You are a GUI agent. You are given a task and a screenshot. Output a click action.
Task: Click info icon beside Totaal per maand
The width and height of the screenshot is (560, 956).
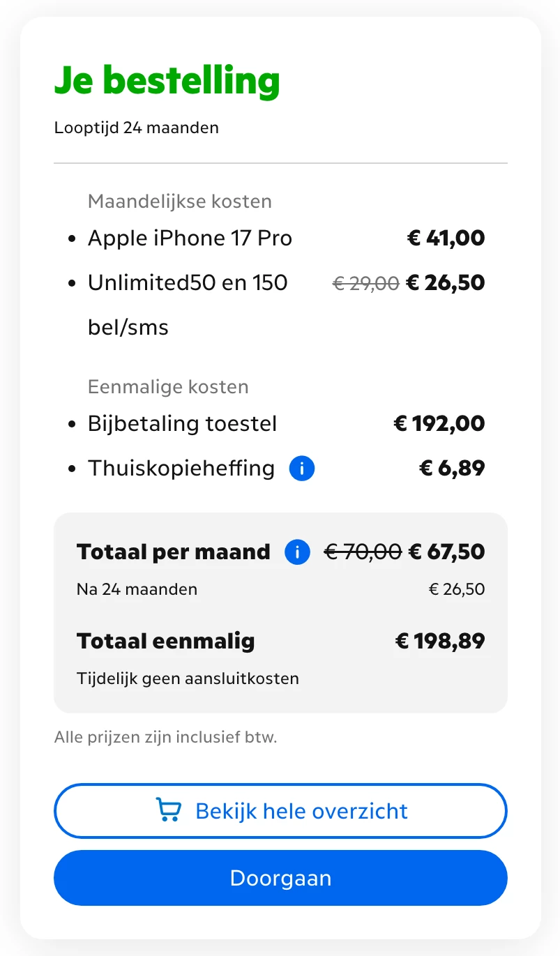pyautogui.click(x=297, y=552)
